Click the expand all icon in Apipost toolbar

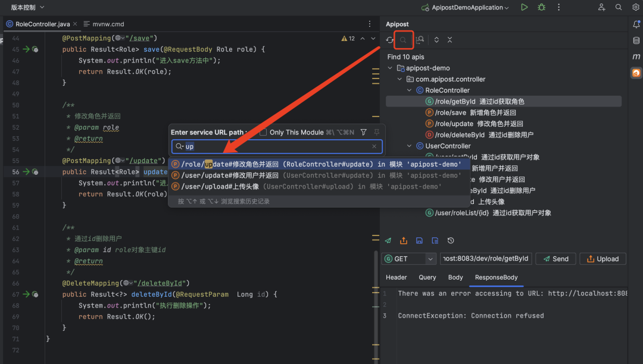click(x=436, y=40)
